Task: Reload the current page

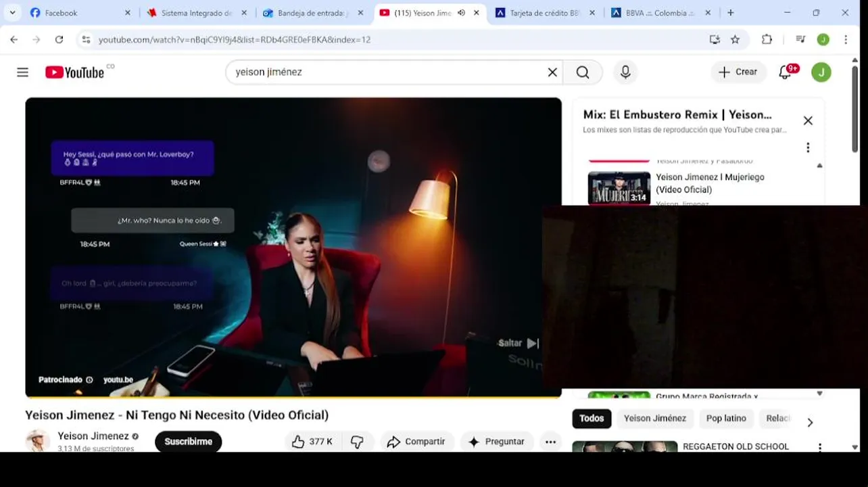Action: pos(59,40)
